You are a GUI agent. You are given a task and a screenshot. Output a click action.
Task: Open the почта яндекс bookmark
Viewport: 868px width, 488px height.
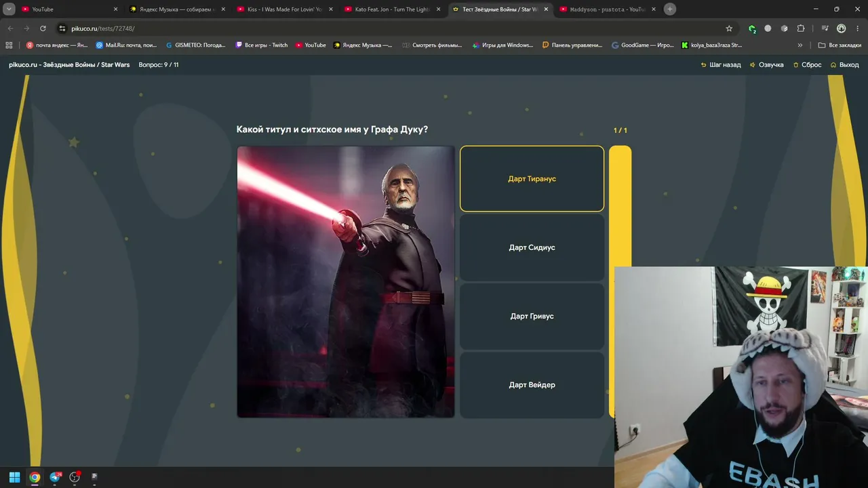[57, 45]
